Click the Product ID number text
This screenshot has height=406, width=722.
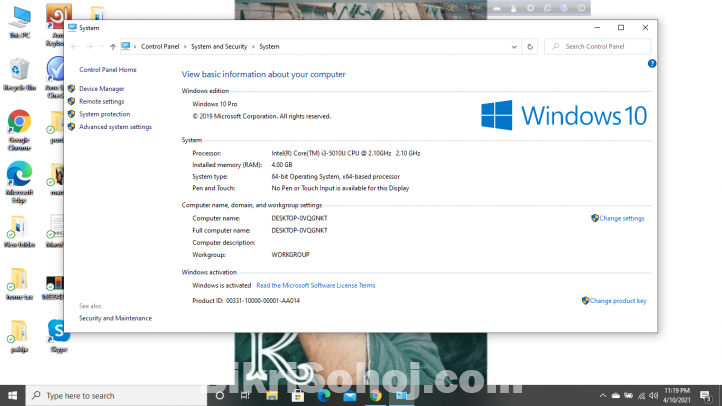point(263,301)
